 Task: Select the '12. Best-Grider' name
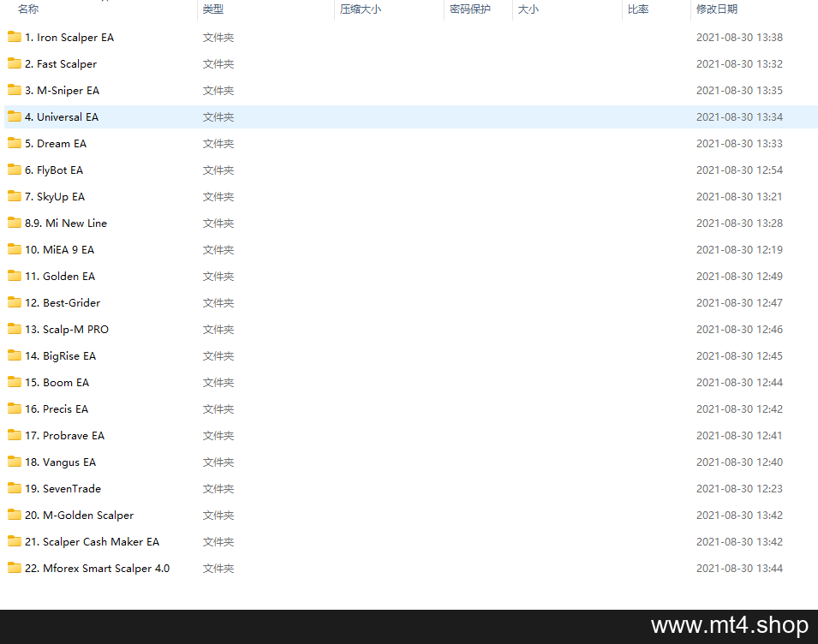click(63, 303)
